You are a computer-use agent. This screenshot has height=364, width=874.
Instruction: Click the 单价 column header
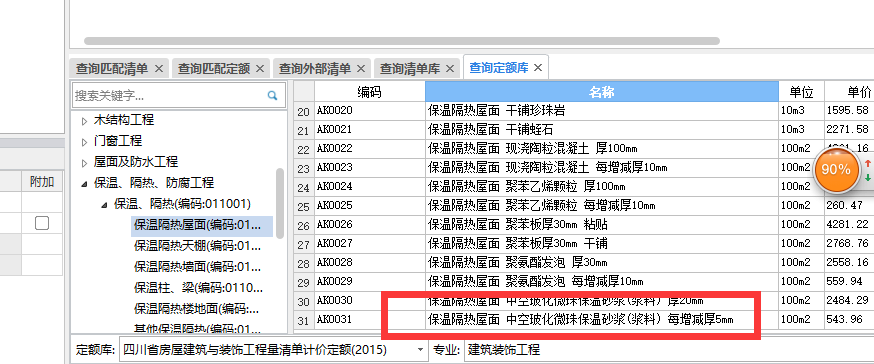point(849,91)
